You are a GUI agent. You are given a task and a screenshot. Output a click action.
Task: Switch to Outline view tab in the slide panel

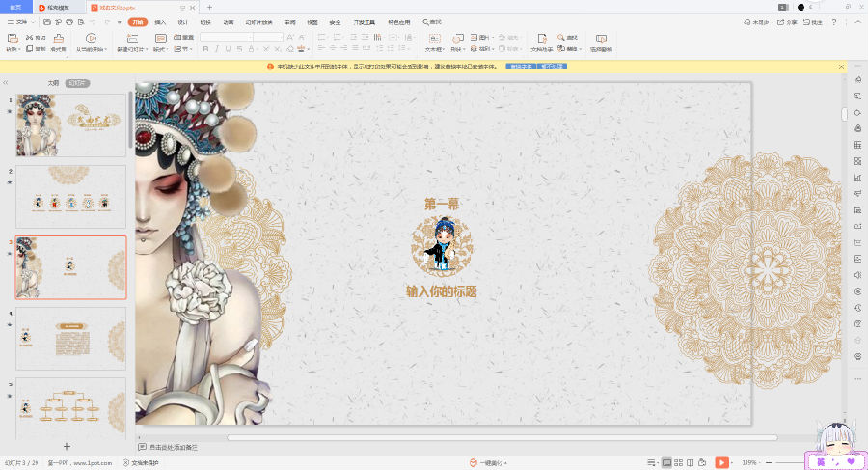pyautogui.click(x=53, y=83)
